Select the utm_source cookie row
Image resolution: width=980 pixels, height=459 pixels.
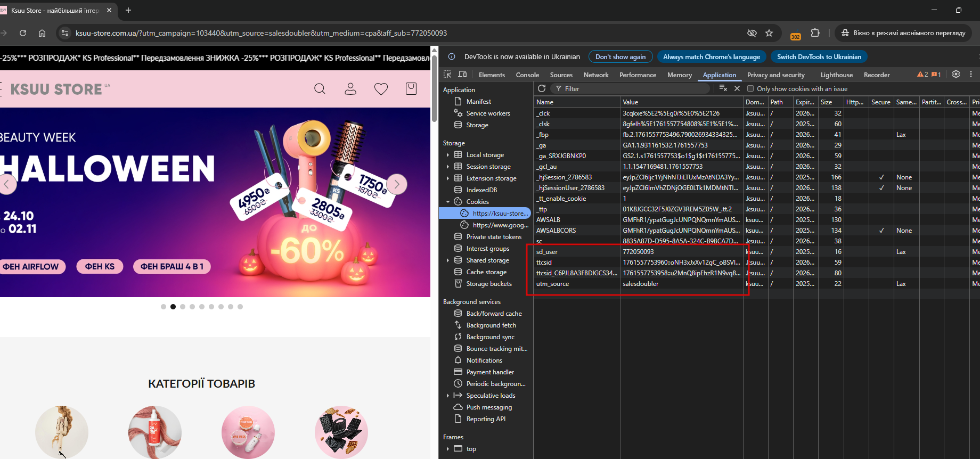[756, 284]
